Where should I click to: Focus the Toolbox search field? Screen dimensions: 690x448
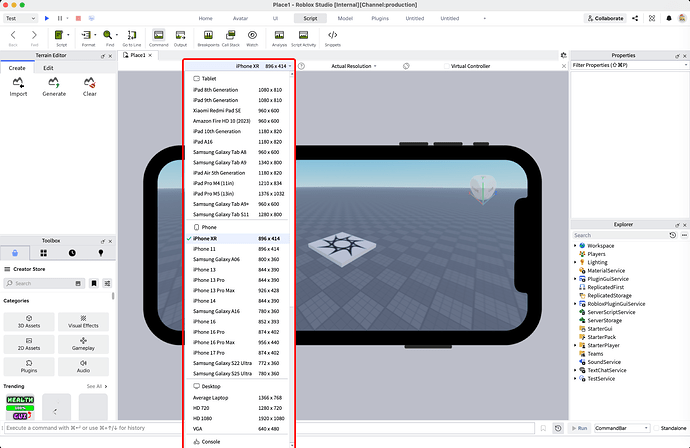tap(43, 283)
